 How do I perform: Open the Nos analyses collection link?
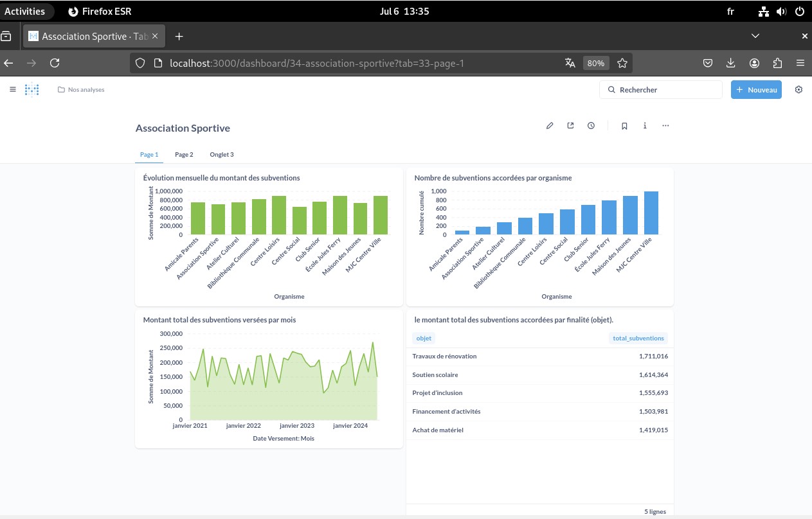click(x=81, y=90)
